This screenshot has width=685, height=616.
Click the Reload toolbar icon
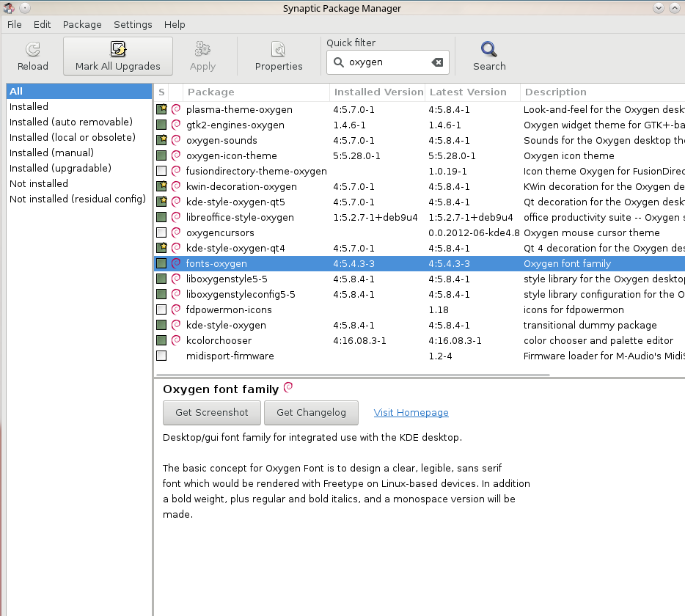click(x=32, y=50)
